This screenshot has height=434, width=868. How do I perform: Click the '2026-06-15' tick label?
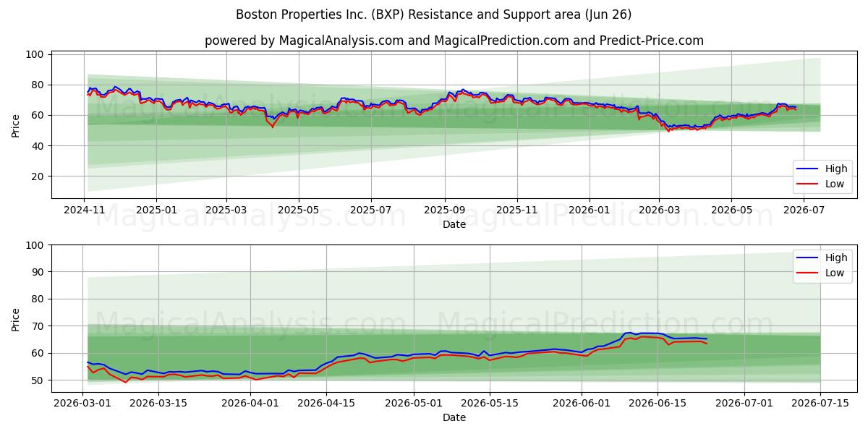(658, 403)
